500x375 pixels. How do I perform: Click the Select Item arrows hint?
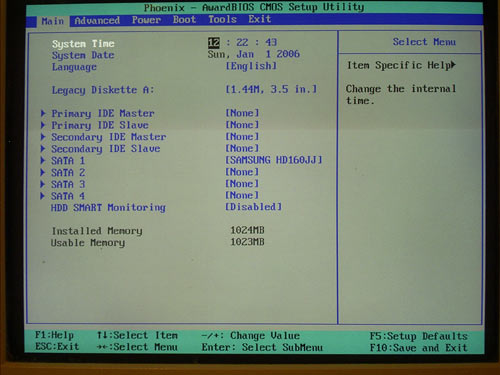tap(137, 335)
